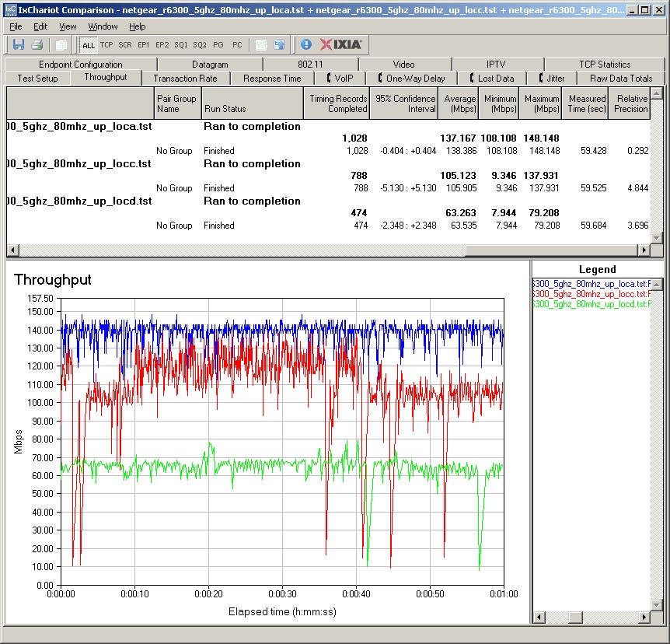670x644 pixels.
Task: Click the results table vertical scroll up arrow
Action: [657, 93]
